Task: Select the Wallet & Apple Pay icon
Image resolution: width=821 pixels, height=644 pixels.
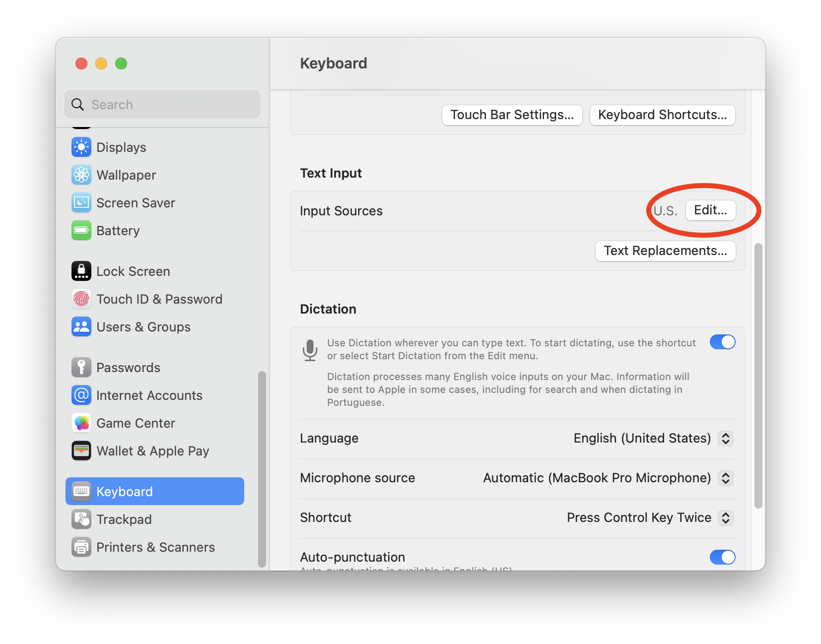Action: (81, 451)
